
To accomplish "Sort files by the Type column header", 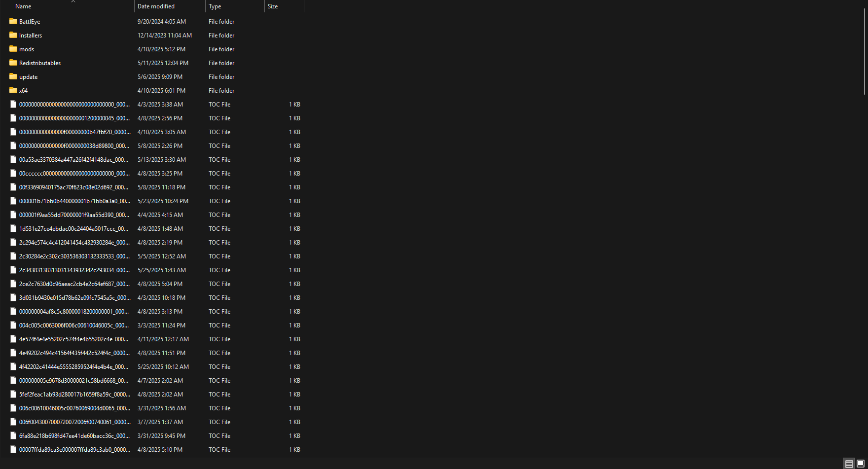I will 215,6.
